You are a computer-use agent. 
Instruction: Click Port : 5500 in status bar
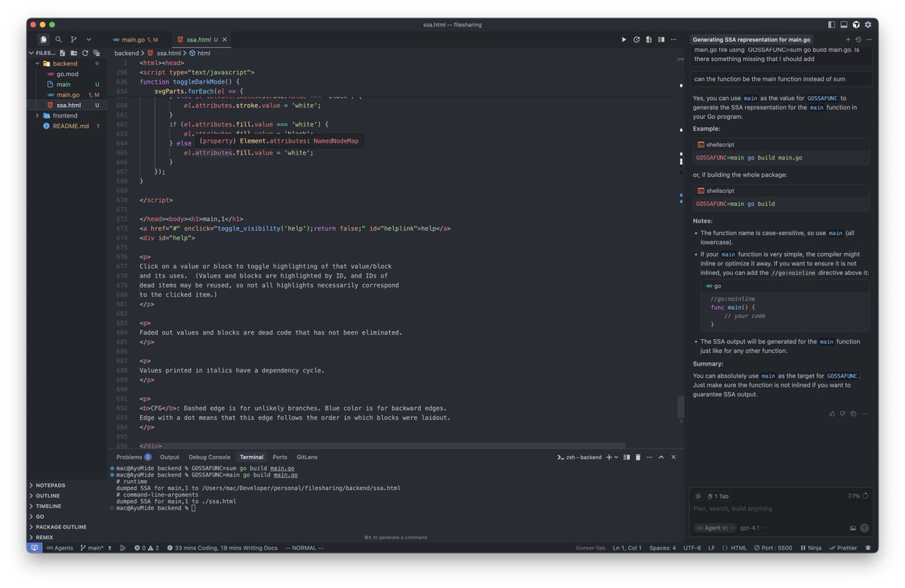click(x=773, y=548)
